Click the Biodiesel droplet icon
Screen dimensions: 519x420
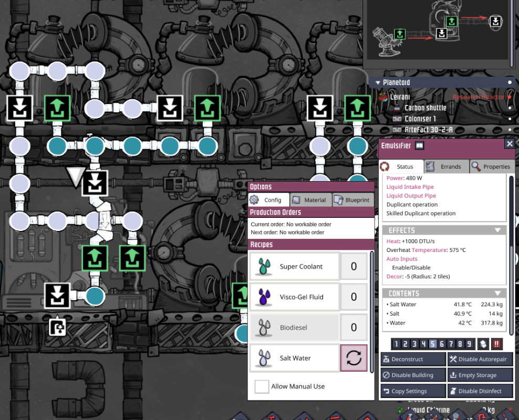tap(264, 328)
